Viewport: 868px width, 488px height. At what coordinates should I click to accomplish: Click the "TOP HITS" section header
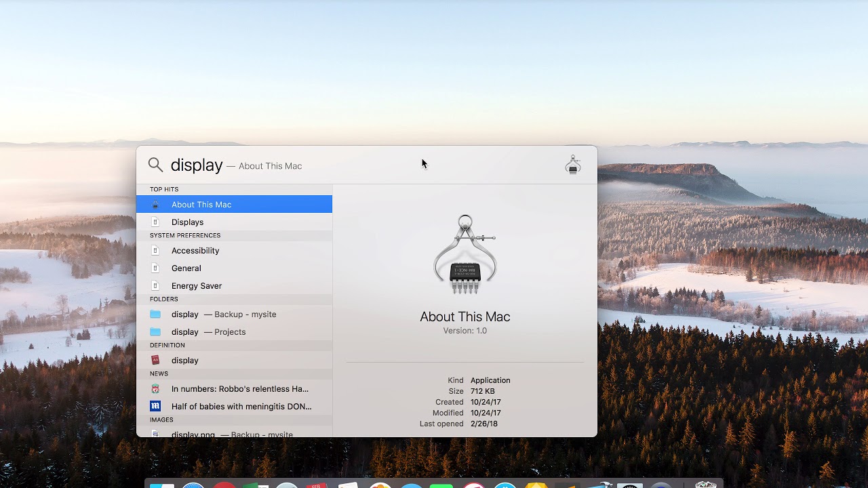[x=164, y=189]
